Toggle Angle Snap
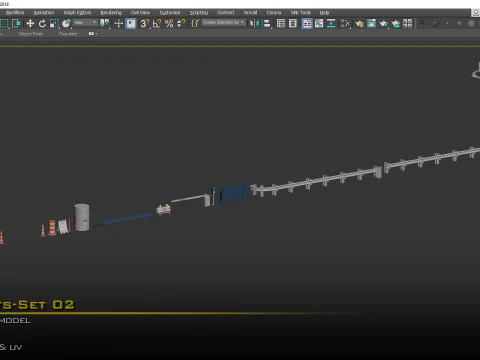The height and width of the screenshot is (360, 480). (157, 23)
